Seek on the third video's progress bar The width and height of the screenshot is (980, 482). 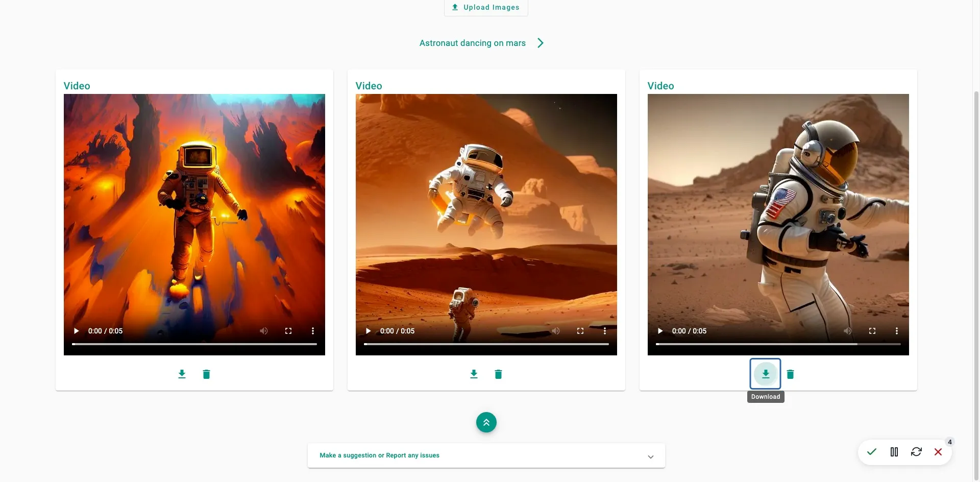[x=778, y=344]
